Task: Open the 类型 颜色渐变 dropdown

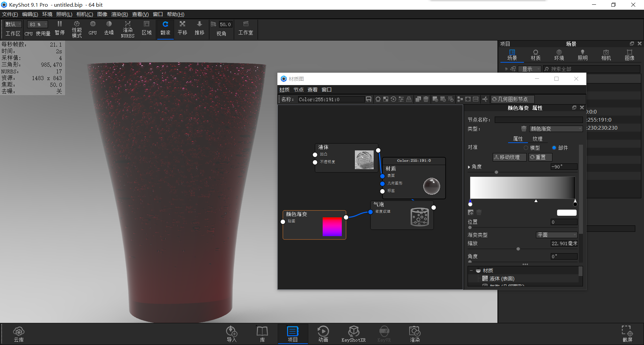Action: (555, 129)
